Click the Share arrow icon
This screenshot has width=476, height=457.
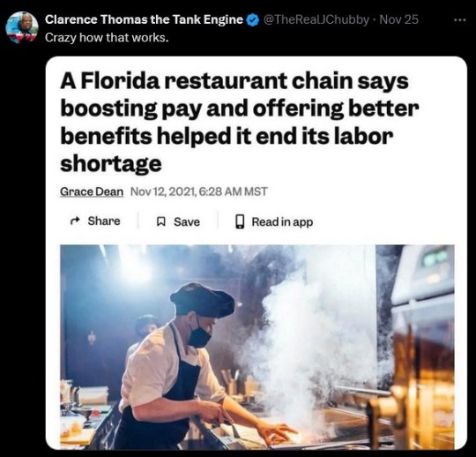tap(75, 221)
